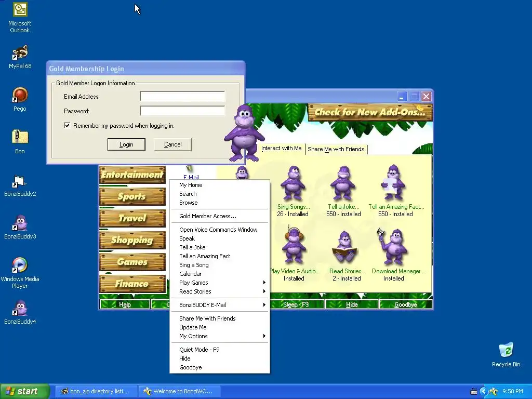Choose Hide in the context menu

[x=220, y=358]
